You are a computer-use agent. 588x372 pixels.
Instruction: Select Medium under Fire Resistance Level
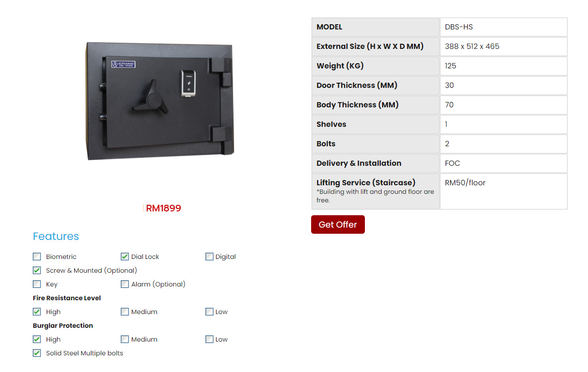click(125, 312)
